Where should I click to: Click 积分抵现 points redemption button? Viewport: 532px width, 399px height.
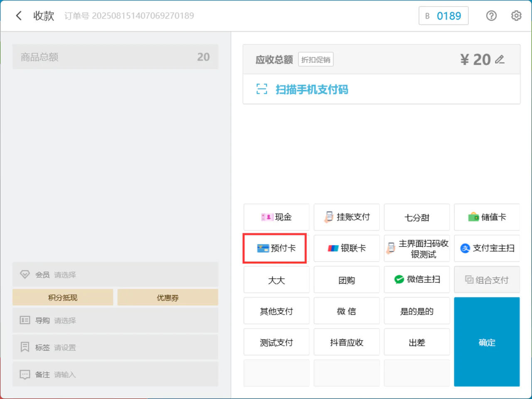coord(63,298)
